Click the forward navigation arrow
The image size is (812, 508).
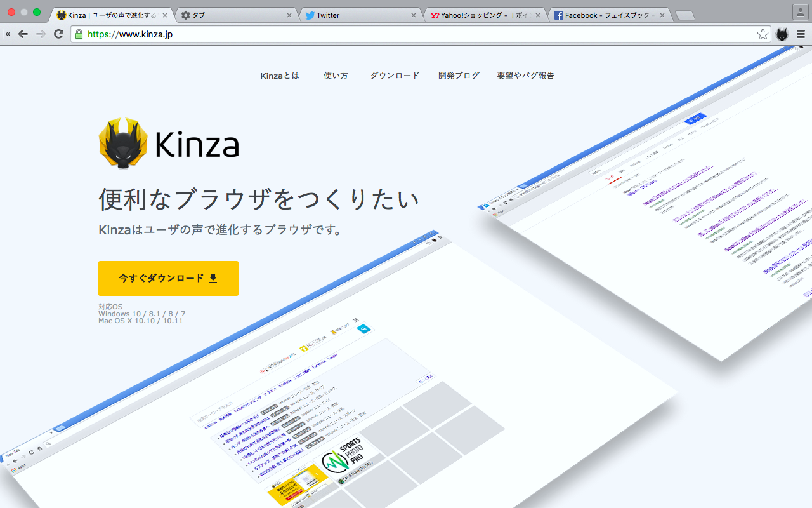(41, 34)
